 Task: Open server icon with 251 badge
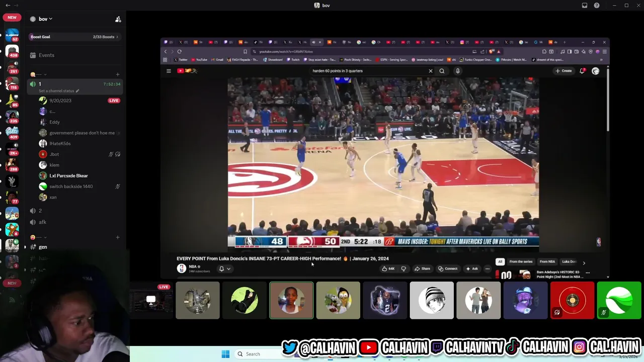click(12, 67)
